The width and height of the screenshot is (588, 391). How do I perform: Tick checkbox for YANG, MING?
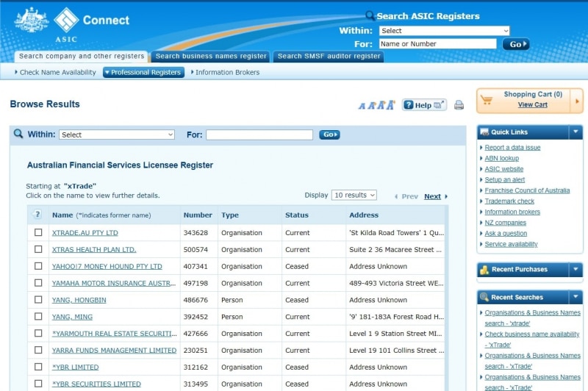point(38,317)
